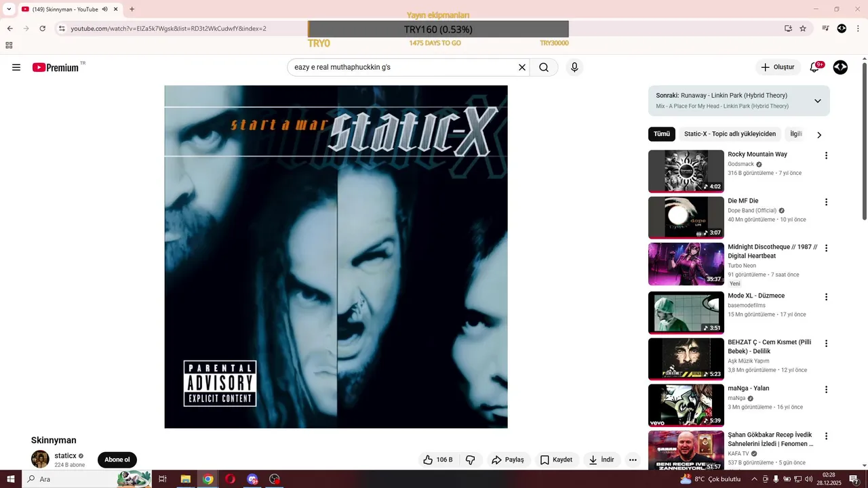
Task: Open the Windows Start menu
Action: pyautogui.click(x=11, y=479)
